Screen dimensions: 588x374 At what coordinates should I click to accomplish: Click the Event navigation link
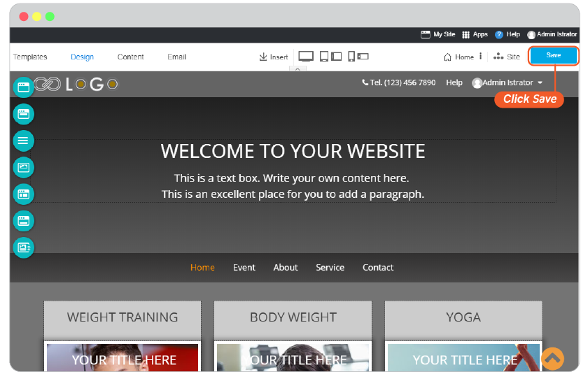[x=244, y=268]
